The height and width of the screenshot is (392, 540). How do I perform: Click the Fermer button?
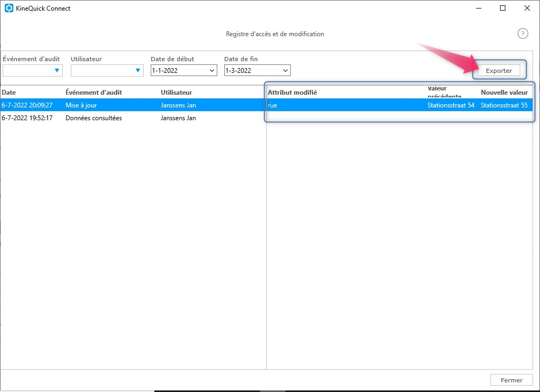click(x=511, y=380)
